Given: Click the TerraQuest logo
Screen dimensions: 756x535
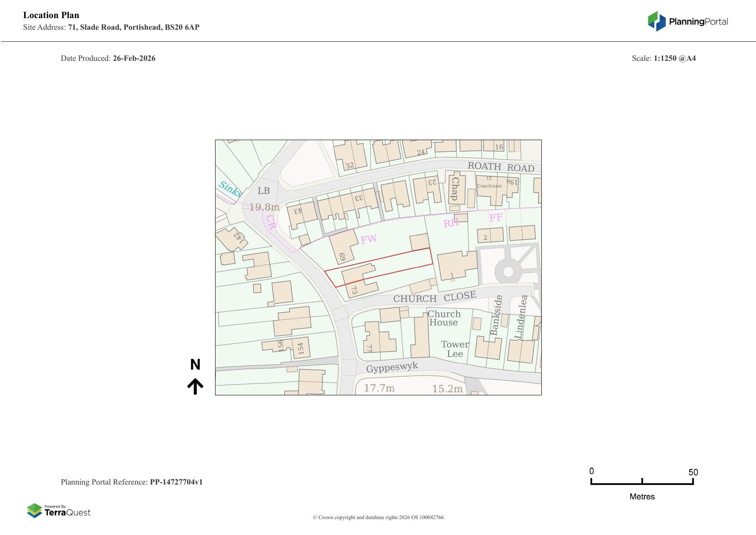Looking at the screenshot, I should (59, 511).
